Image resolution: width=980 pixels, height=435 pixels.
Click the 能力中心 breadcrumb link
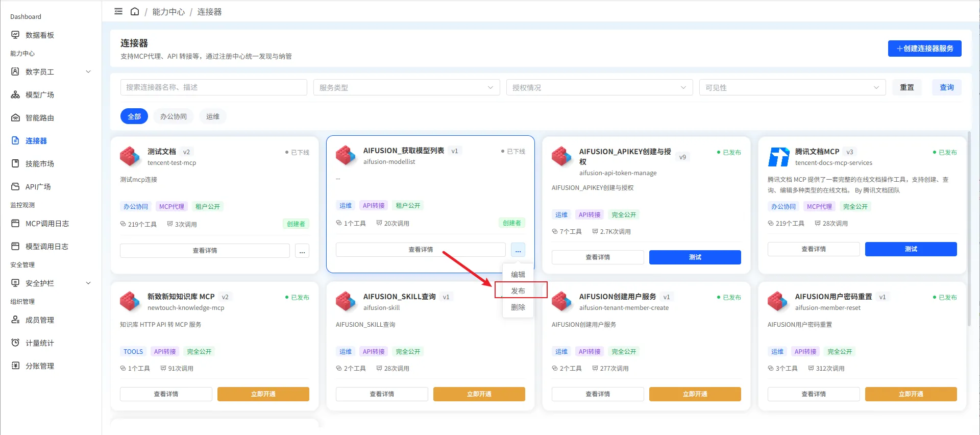point(168,12)
